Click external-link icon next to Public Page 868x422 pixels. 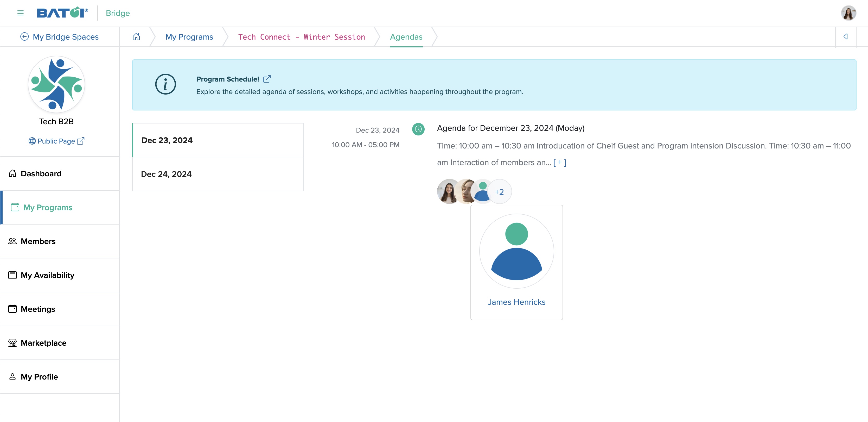point(81,141)
